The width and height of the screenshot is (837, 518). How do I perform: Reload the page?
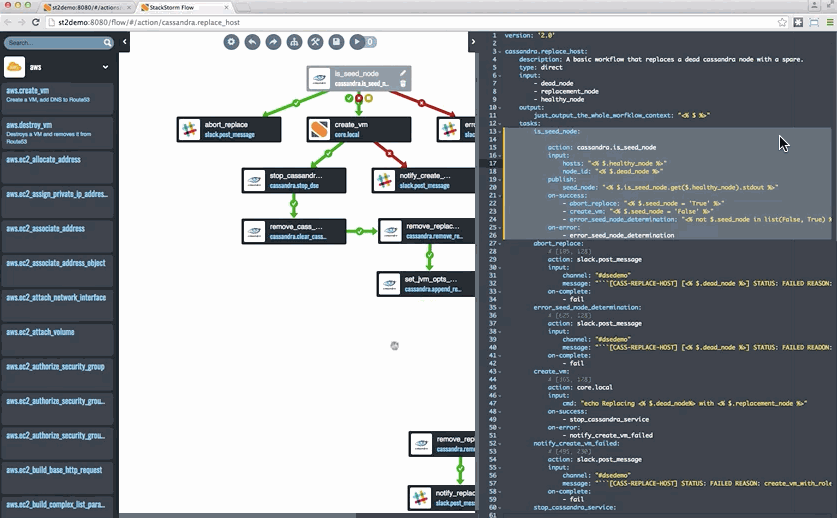(x=36, y=22)
